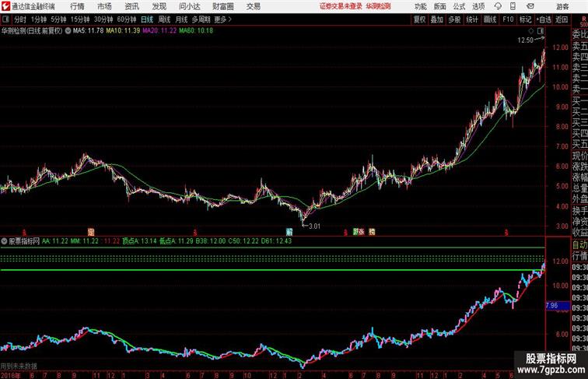
Task: Open the 选项 menu
Action: [x=478, y=6]
